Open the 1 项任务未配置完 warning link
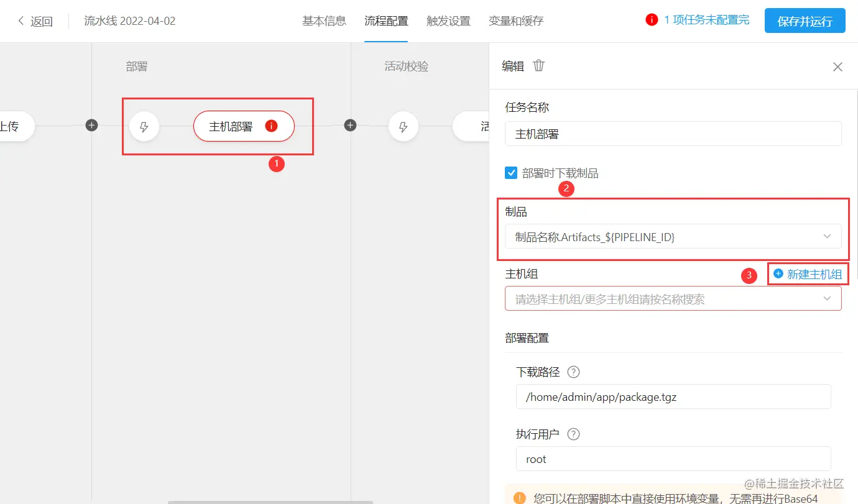 (x=706, y=20)
